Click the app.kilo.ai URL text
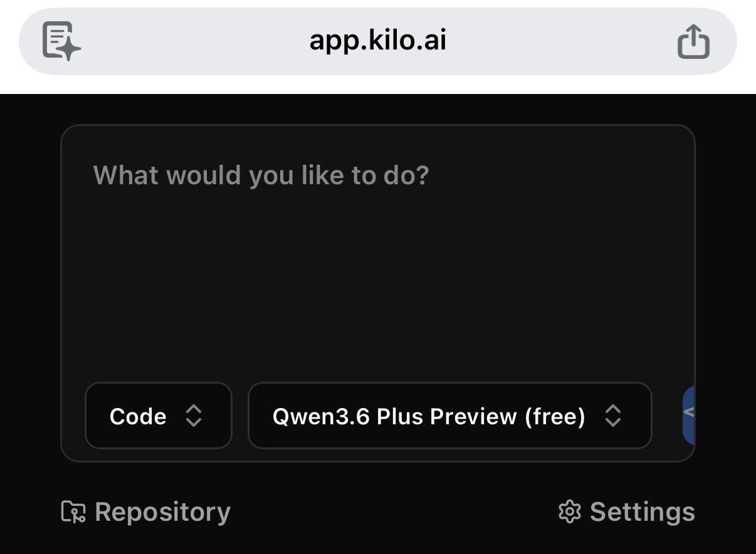 (377, 41)
